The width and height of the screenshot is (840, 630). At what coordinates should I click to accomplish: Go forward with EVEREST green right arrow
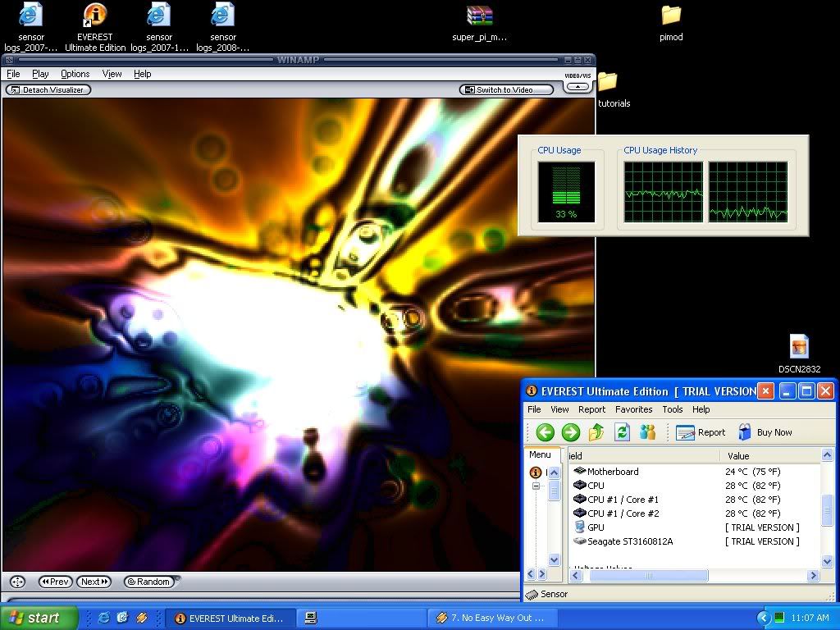tap(571, 431)
